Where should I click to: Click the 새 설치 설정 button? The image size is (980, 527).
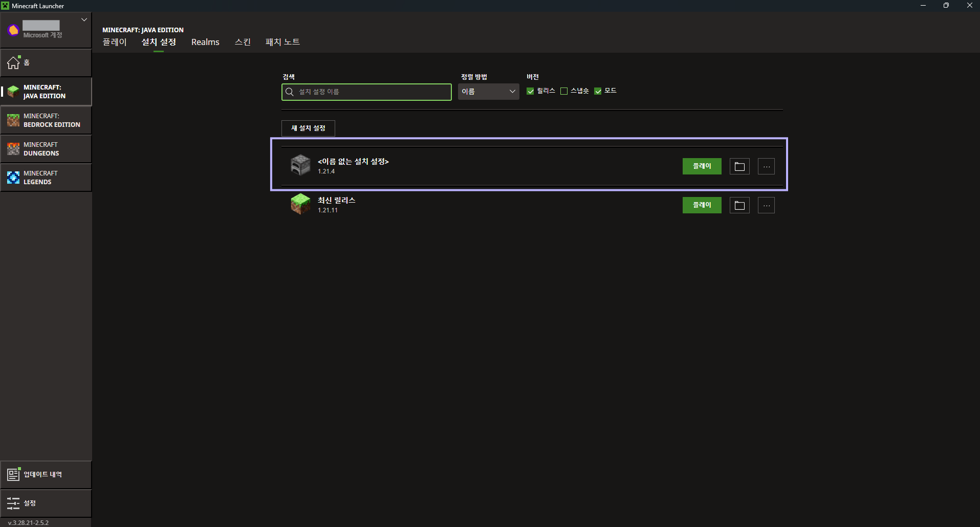pos(308,128)
